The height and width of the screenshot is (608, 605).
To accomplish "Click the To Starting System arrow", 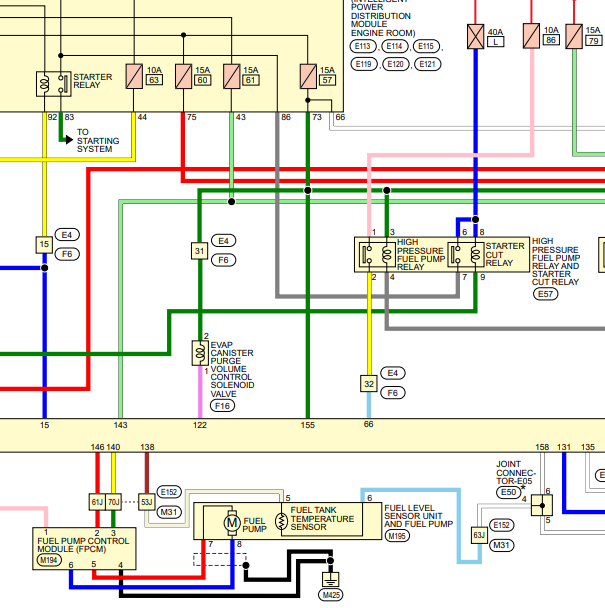I will click(69, 140).
